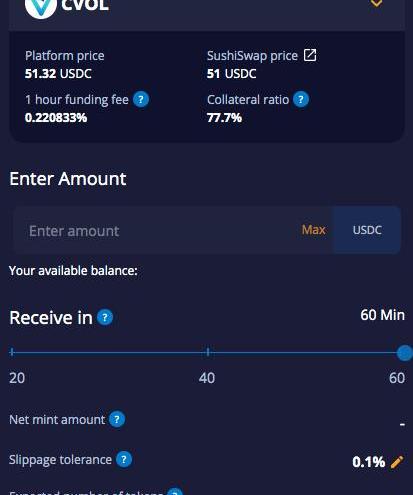Image resolution: width=413 pixels, height=495 pixels.
Task: Click the USDC currency button
Action: pos(367,230)
